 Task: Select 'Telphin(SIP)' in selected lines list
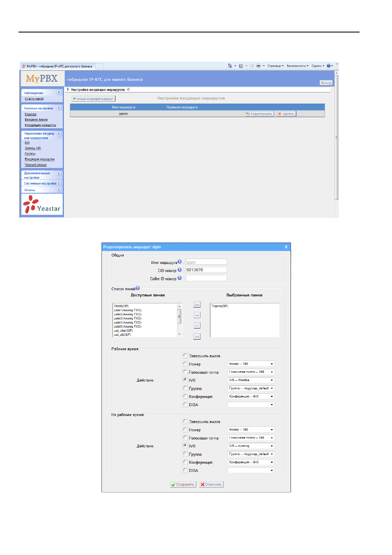coord(220,306)
